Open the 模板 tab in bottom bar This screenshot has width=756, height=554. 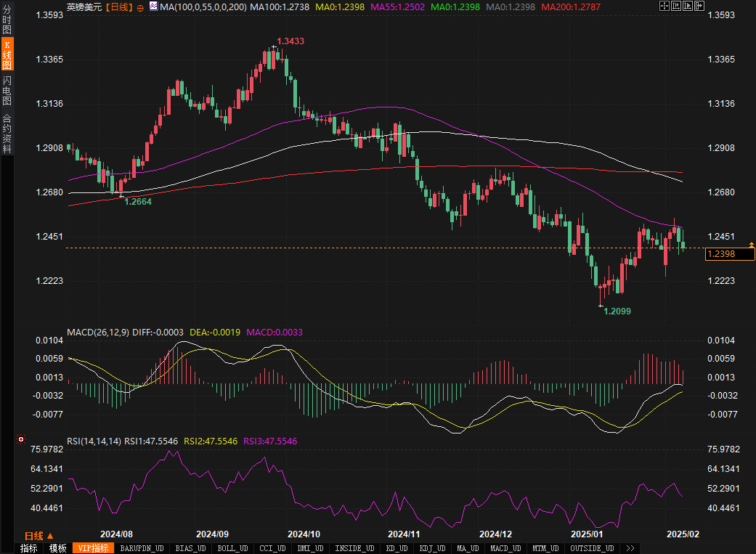57,548
